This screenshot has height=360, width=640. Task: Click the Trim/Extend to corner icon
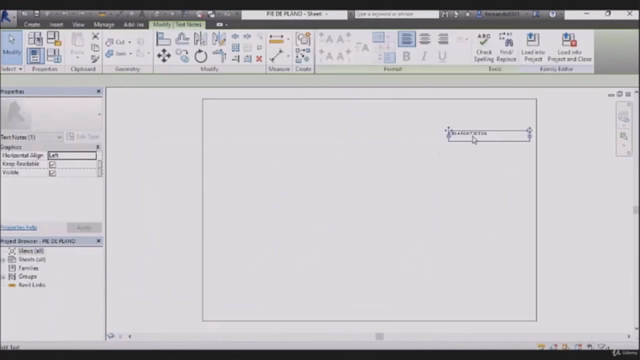pyautogui.click(x=219, y=56)
